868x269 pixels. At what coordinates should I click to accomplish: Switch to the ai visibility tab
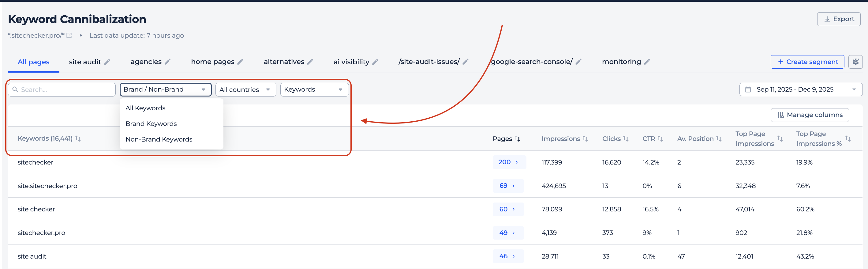pyautogui.click(x=351, y=62)
